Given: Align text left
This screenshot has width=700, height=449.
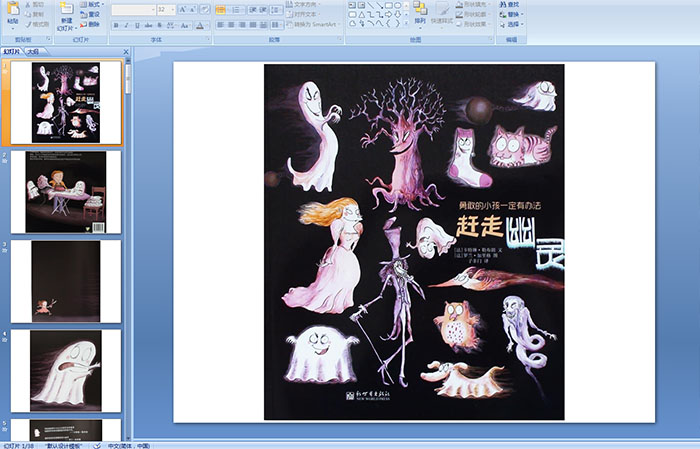Looking at the screenshot, I should click(221, 25).
